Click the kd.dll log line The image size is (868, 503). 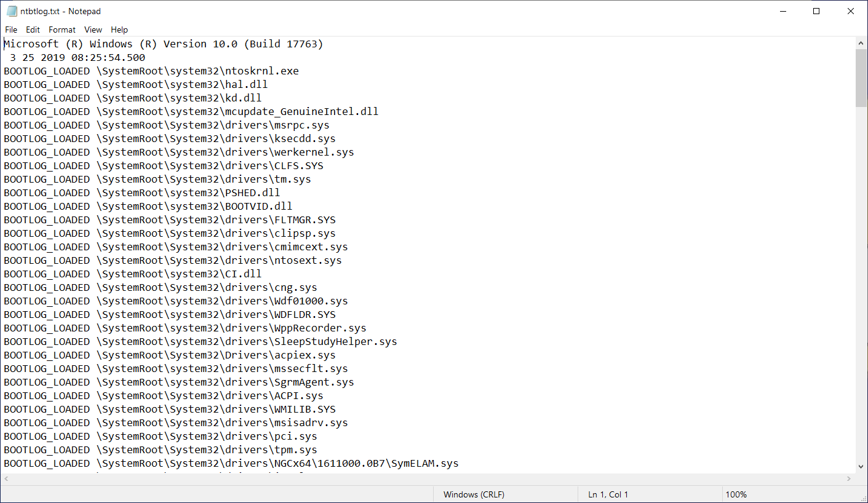(x=133, y=98)
